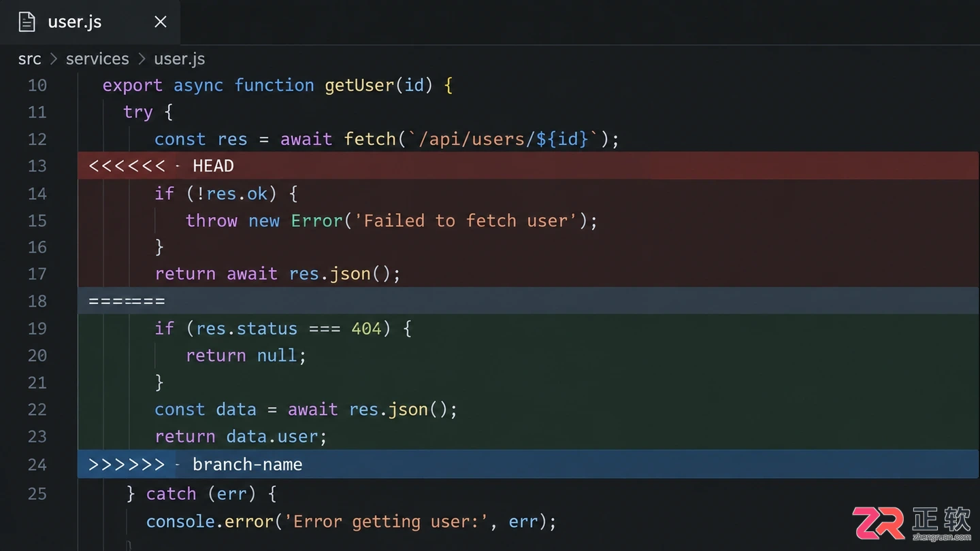The width and height of the screenshot is (980, 551).
Task: Click line number 10 in the gutter
Action: [x=37, y=86]
